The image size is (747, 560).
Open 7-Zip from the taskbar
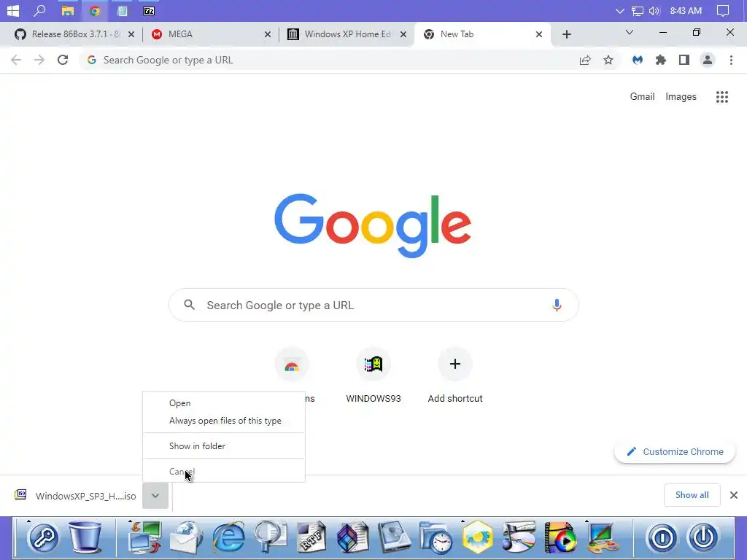[149, 10]
